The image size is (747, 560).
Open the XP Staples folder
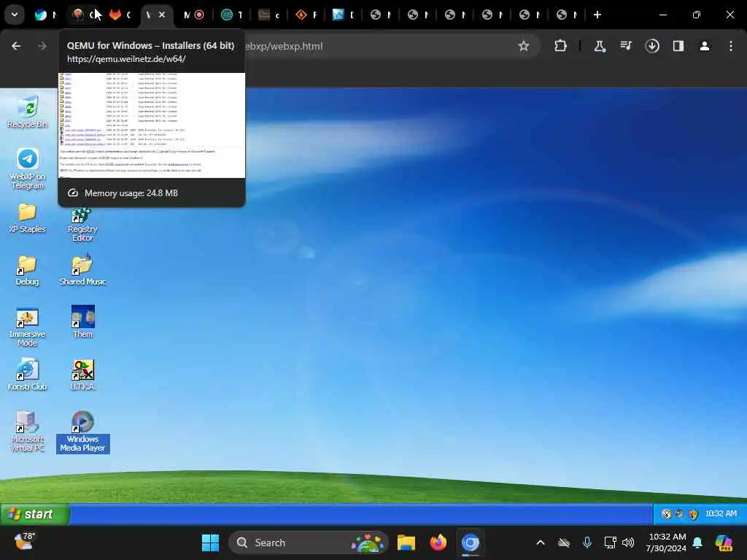[x=28, y=218]
